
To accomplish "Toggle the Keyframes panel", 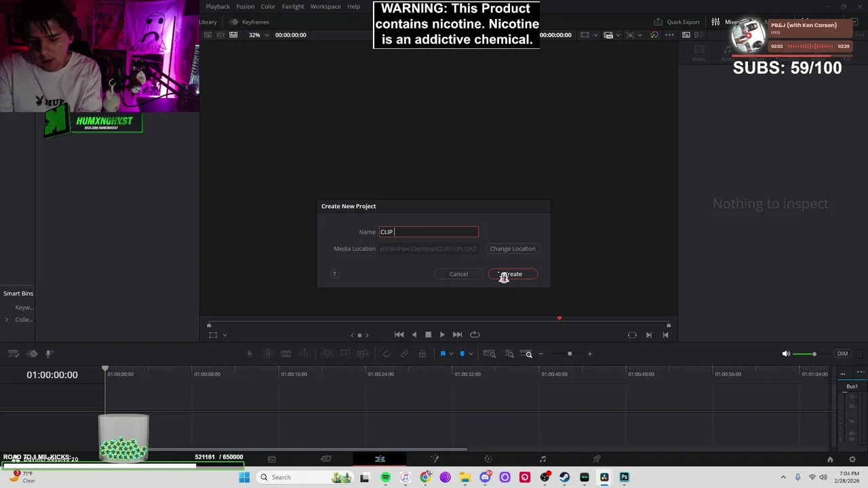I will pyautogui.click(x=249, y=22).
